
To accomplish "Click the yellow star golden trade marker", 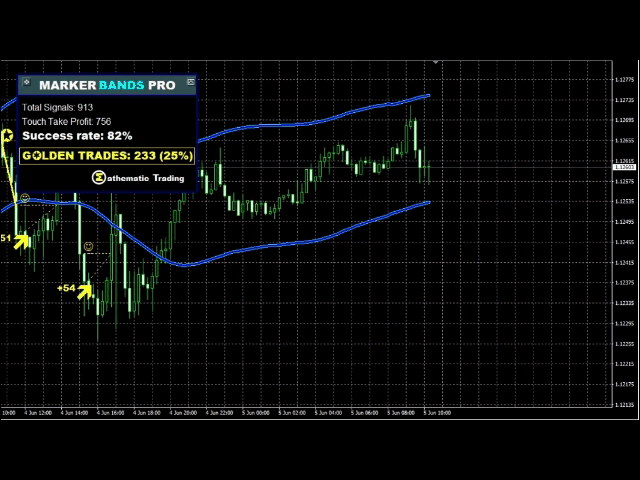I will (8, 136).
